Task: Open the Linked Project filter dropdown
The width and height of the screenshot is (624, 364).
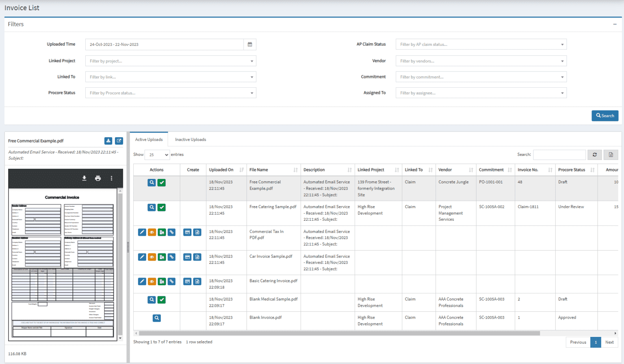Action: click(171, 60)
